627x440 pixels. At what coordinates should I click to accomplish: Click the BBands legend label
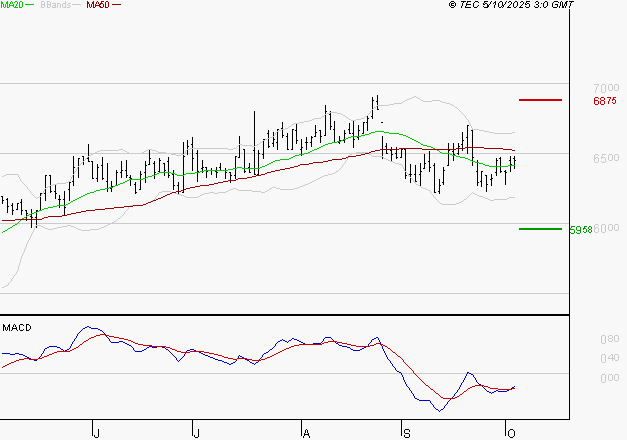[x=54, y=5]
